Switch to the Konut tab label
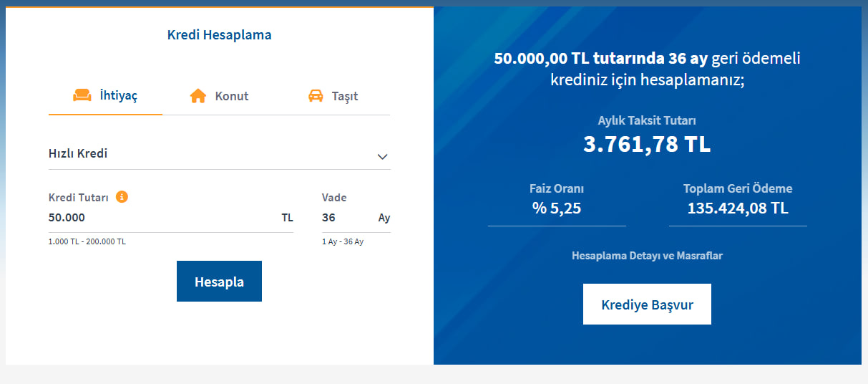 (x=232, y=96)
